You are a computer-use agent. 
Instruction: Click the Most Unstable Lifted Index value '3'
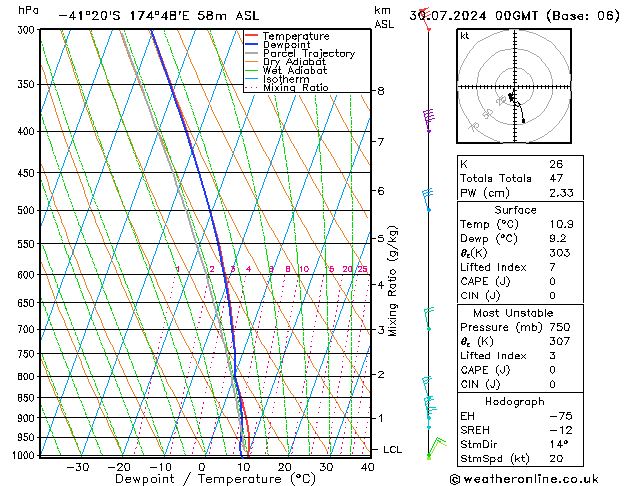[x=552, y=356]
